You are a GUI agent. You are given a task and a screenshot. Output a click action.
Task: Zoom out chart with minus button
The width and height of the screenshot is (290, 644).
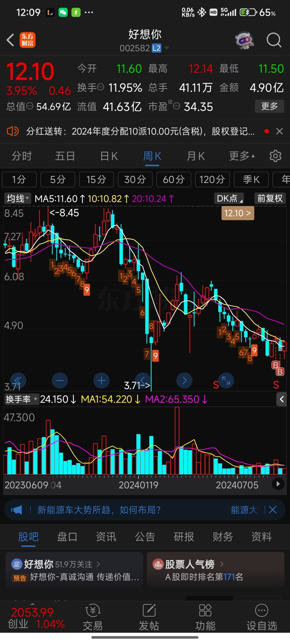coord(60,380)
